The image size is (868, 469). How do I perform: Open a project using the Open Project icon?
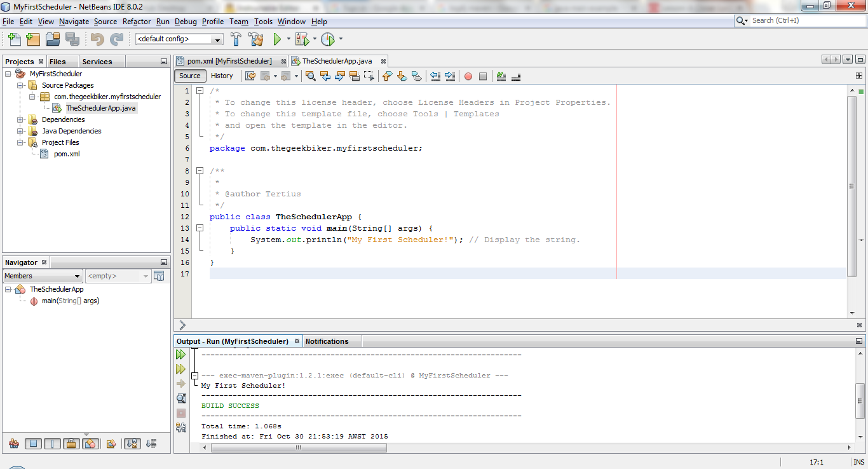[x=53, y=39]
